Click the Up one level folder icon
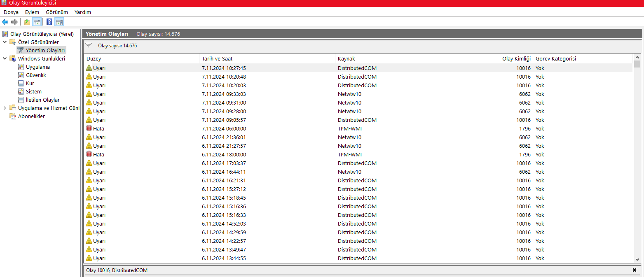Screen dimensions: 644x277 tap(27, 22)
